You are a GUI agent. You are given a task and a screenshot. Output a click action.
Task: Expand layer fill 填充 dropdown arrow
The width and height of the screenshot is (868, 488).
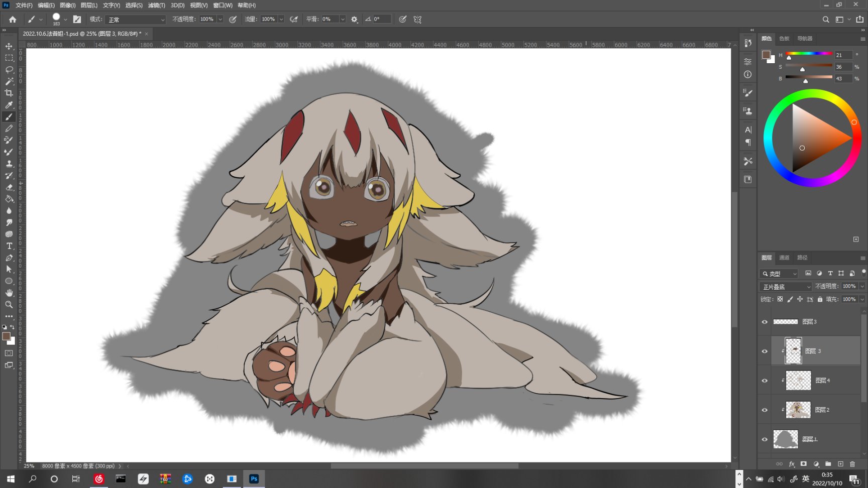[862, 299]
